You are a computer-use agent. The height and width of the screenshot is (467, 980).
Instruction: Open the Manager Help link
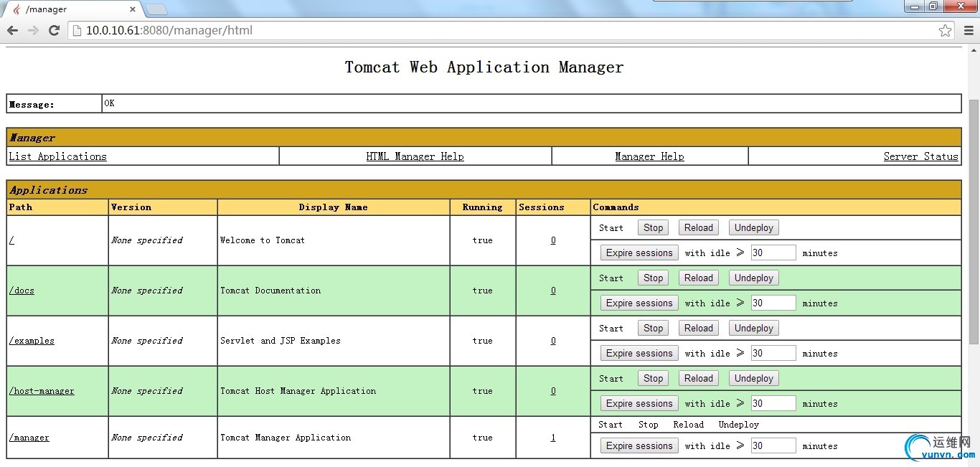point(649,156)
